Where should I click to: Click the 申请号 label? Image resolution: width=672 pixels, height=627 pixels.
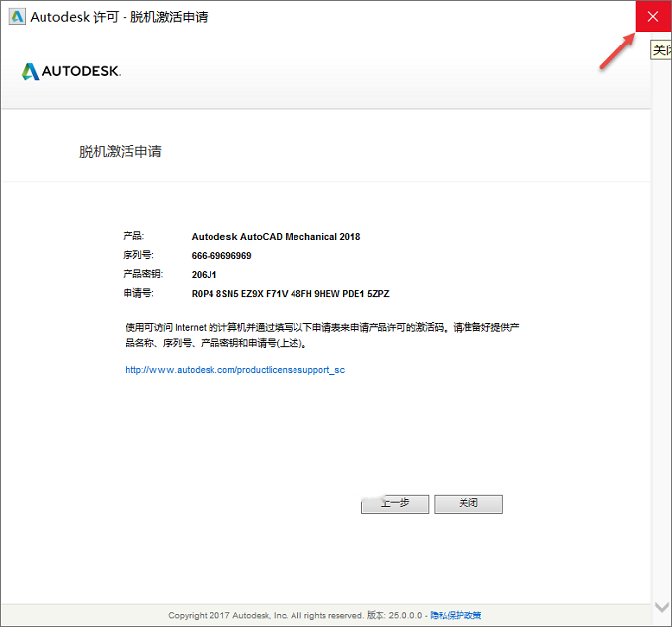coord(138,293)
